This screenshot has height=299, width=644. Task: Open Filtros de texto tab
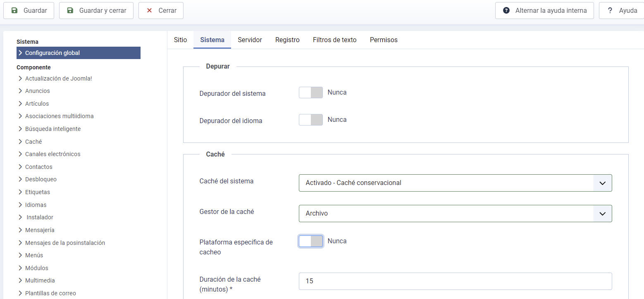(x=334, y=40)
